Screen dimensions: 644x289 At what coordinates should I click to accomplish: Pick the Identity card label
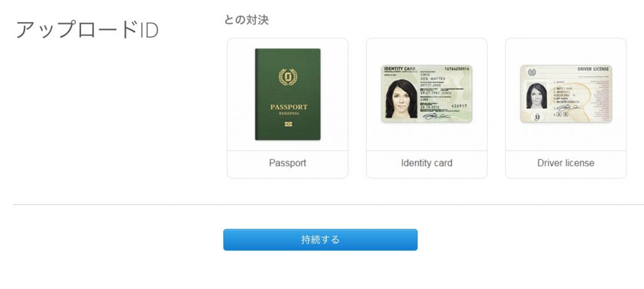coord(427,163)
